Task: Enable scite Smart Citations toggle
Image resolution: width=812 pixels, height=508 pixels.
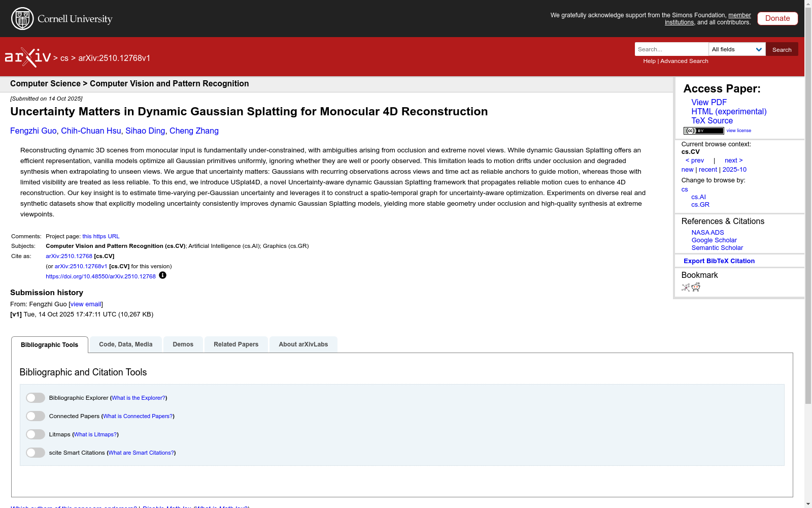Action: 36,453
